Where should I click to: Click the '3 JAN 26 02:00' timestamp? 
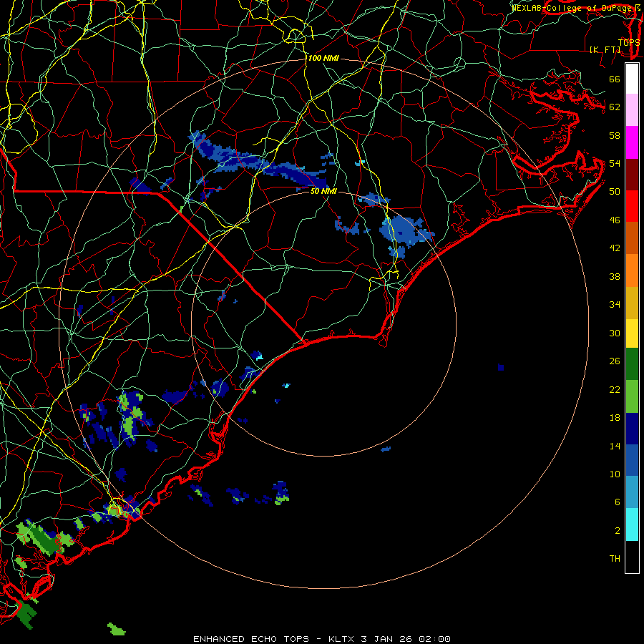pos(406,639)
